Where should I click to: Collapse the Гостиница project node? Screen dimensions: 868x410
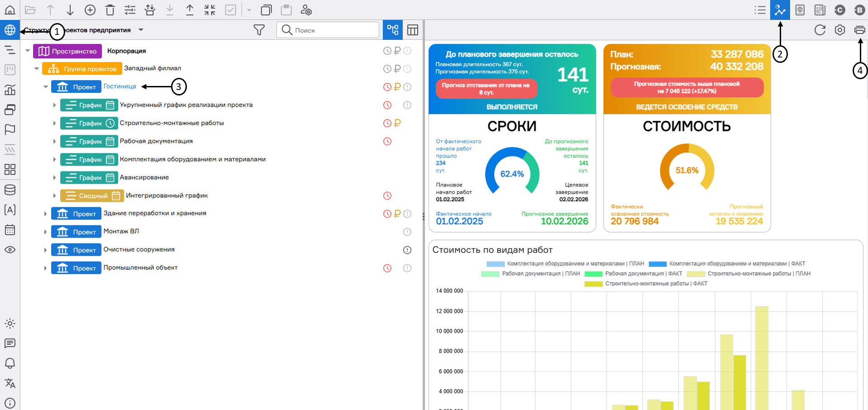[x=46, y=87]
